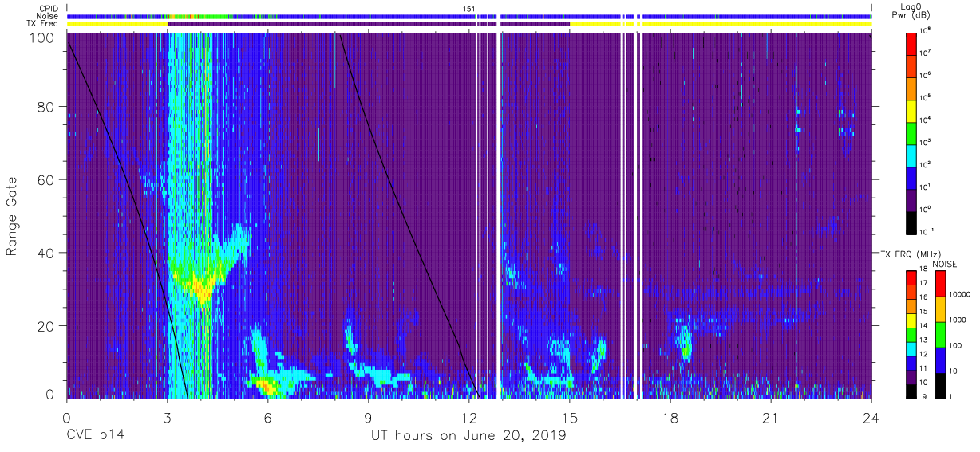Click UT hour tick label 3
980x452 pixels.
click(x=167, y=418)
